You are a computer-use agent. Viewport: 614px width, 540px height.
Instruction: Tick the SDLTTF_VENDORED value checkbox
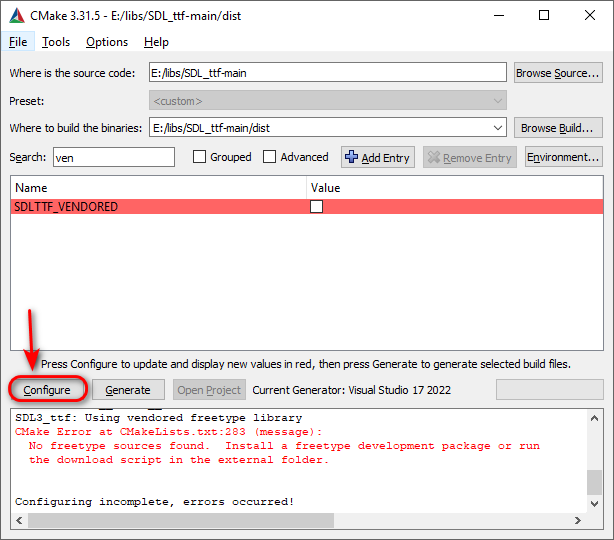[x=316, y=207]
